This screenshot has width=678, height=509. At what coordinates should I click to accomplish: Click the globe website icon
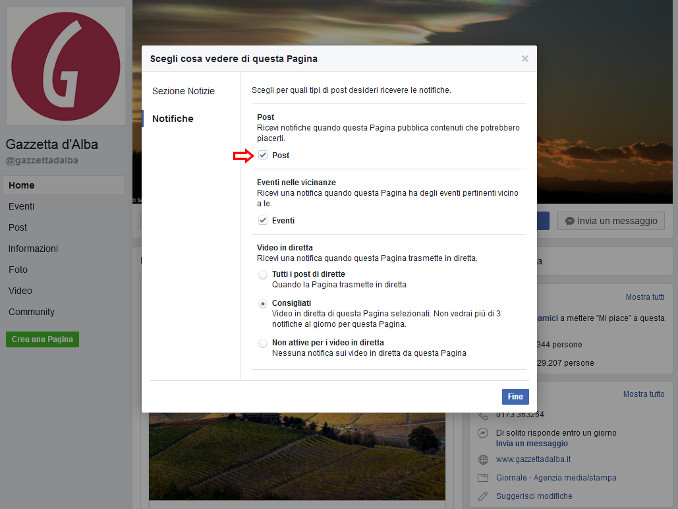(484, 459)
